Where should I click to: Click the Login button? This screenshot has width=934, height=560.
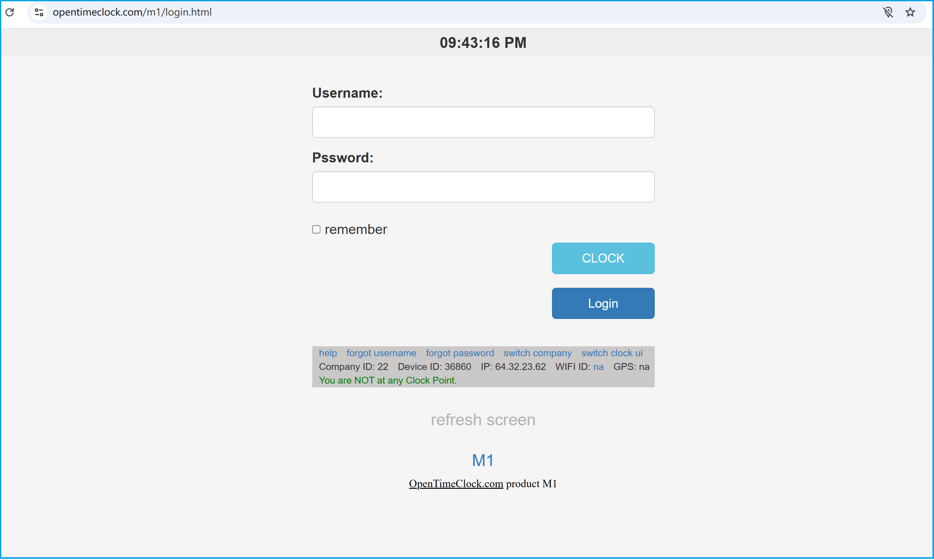coord(603,303)
